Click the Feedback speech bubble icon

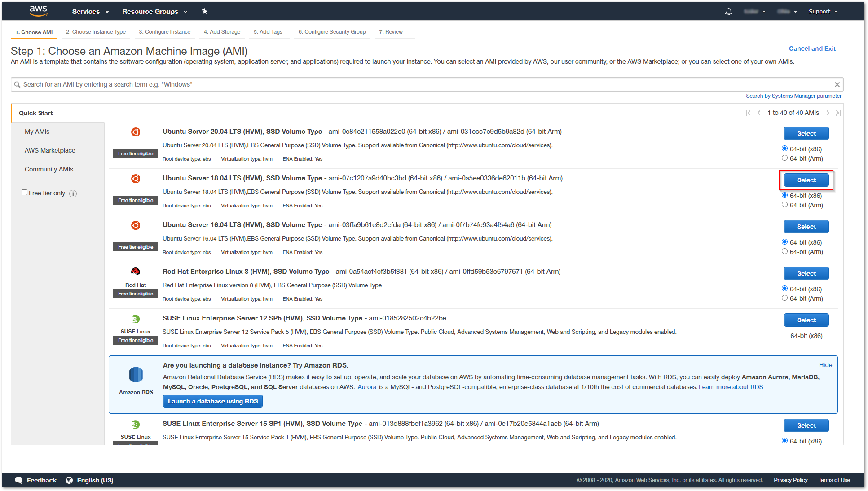click(x=18, y=480)
